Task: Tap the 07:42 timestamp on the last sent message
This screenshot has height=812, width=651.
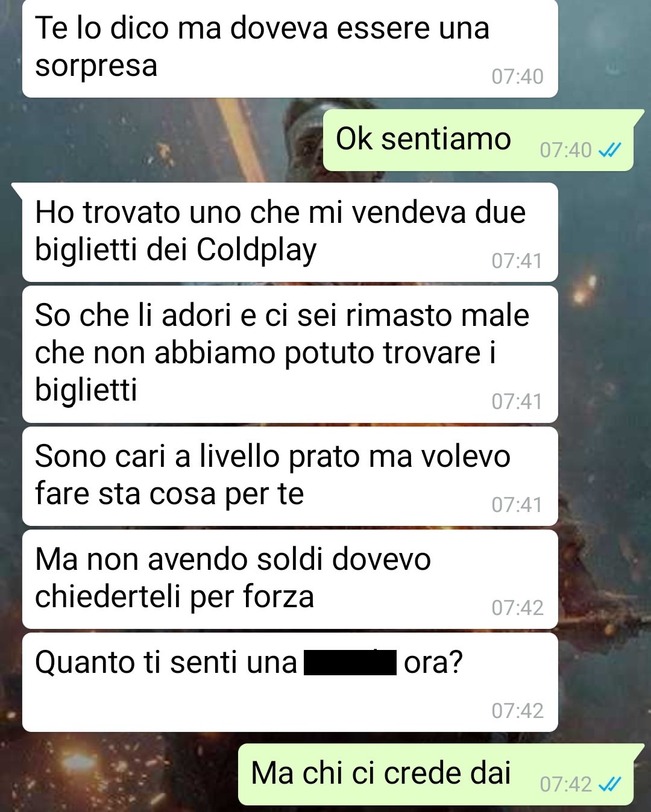Action: pyautogui.click(x=565, y=784)
